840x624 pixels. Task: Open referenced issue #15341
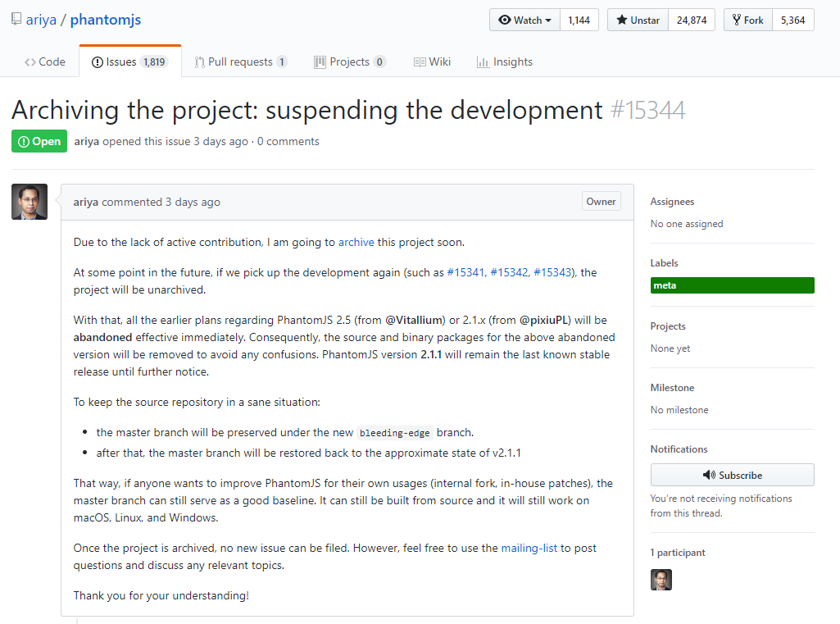(x=465, y=272)
